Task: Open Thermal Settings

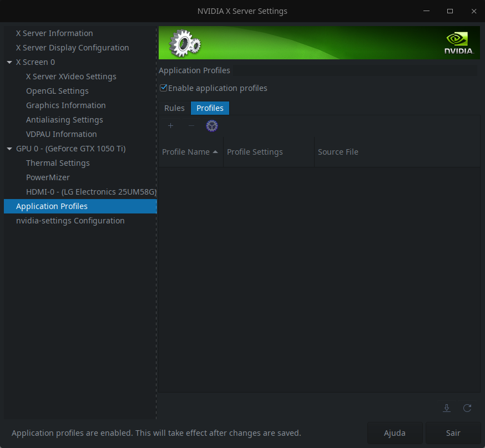Action: pyautogui.click(x=58, y=163)
